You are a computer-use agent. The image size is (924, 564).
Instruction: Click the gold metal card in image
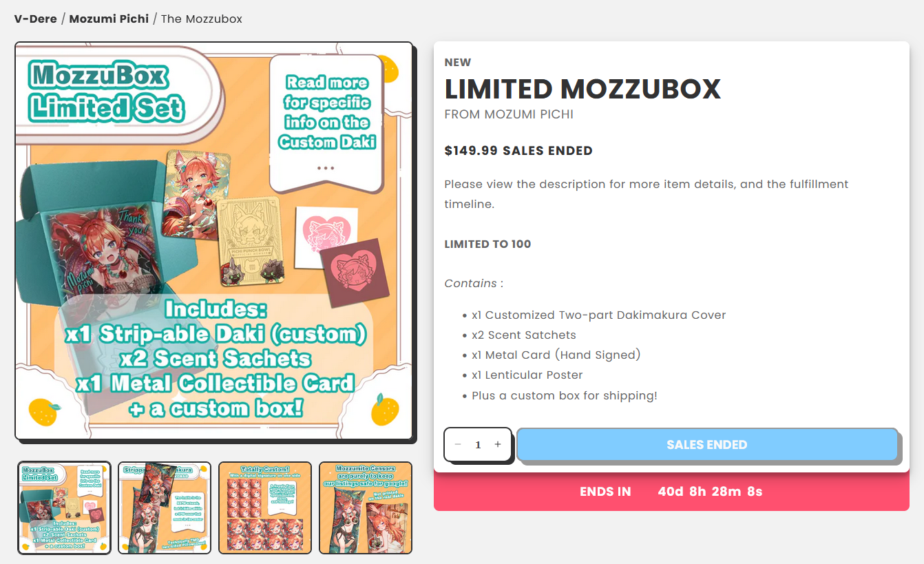pyautogui.click(x=250, y=241)
